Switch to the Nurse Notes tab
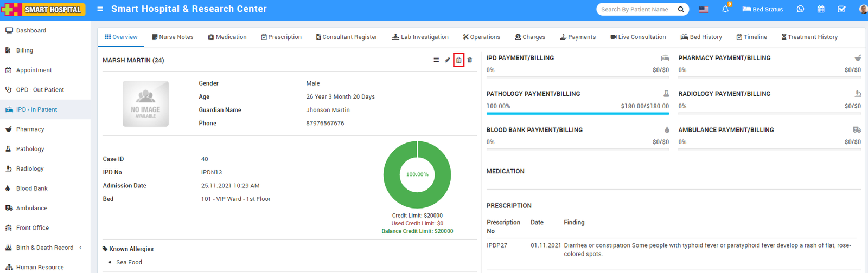Image resolution: width=868 pixels, height=273 pixels. click(173, 37)
